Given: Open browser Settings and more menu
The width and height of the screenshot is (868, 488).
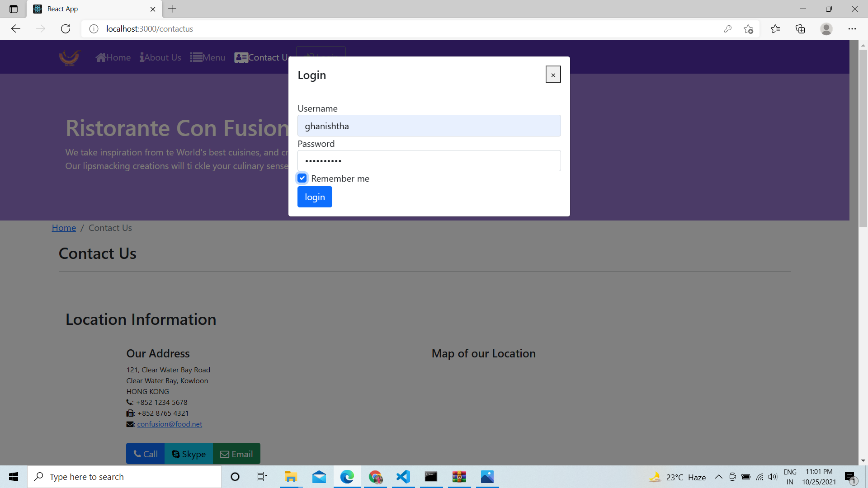Looking at the screenshot, I should pyautogui.click(x=852, y=29).
